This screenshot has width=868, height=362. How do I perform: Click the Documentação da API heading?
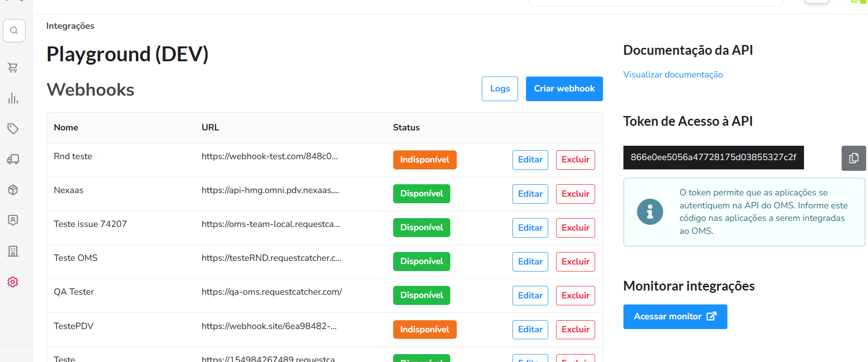click(x=688, y=50)
